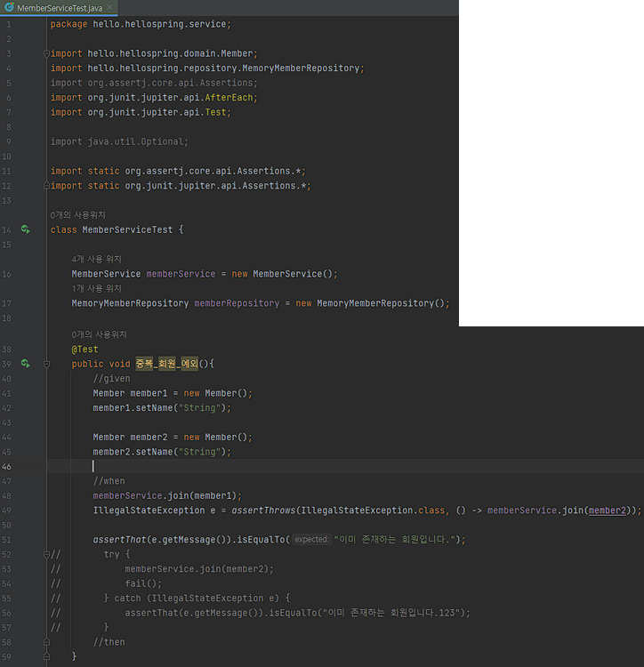Click the //when comment
Viewport: 644px width, 667px height.
(x=109, y=481)
